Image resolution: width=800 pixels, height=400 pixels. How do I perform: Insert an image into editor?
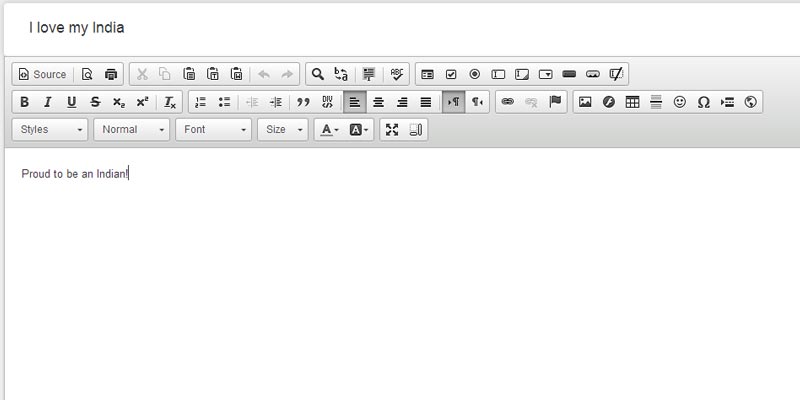tap(585, 102)
